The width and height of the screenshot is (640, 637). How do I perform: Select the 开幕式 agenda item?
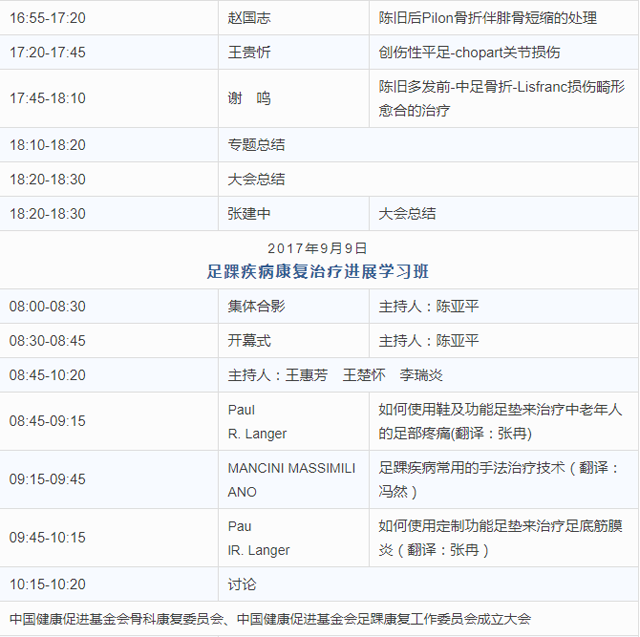[x=250, y=341]
